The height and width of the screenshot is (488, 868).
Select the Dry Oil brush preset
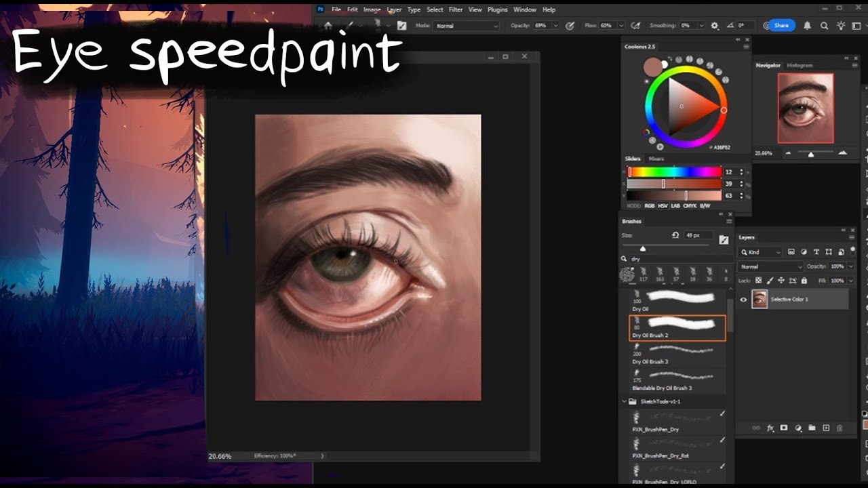click(x=677, y=300)
